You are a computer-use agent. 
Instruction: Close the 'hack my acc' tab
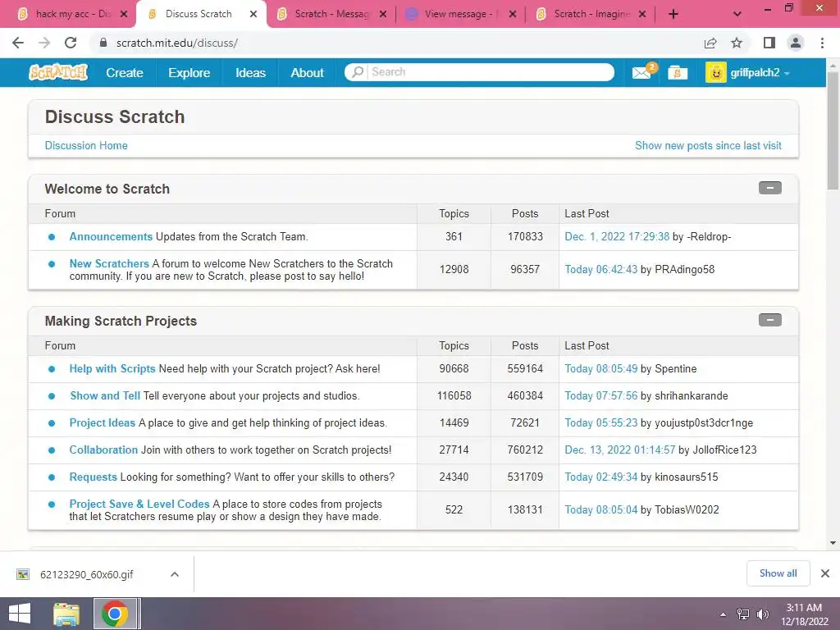[x=124, y=14]
